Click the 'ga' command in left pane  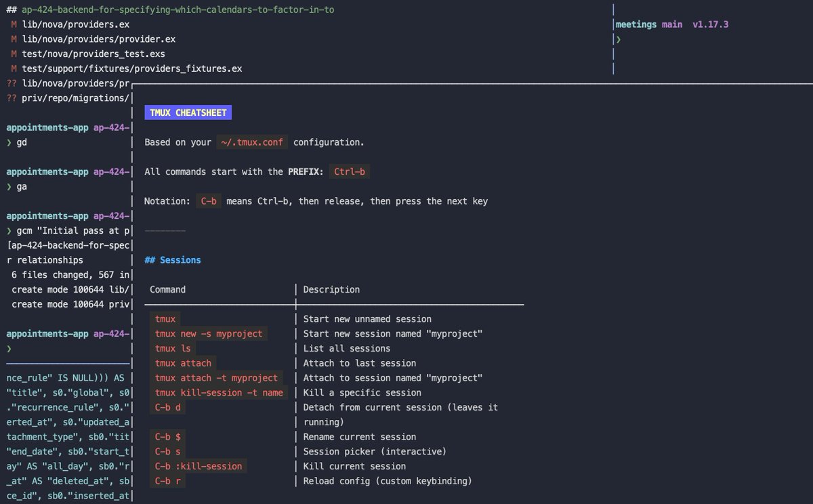(x=21, y=186)
